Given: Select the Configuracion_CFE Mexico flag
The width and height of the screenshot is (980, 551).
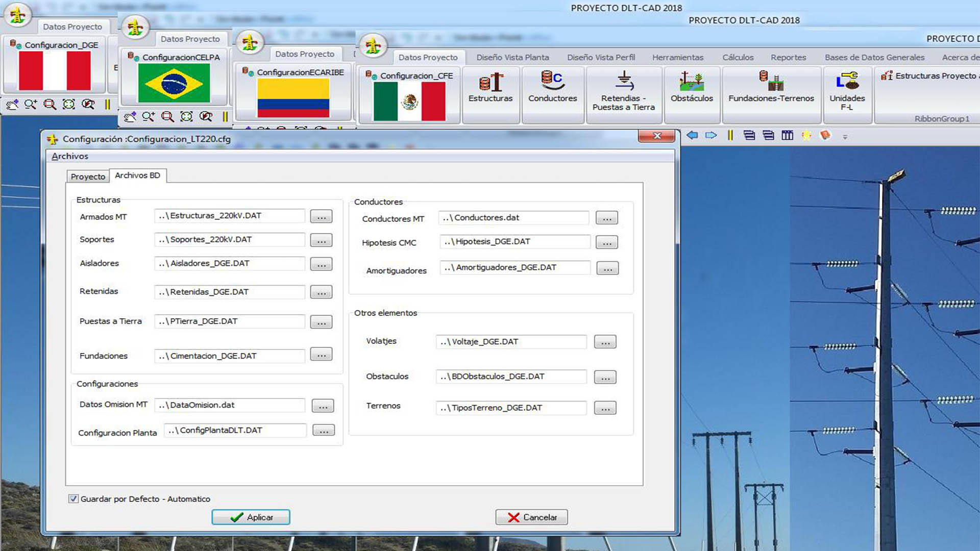Looking at the screenshot, I should [409, 101].
